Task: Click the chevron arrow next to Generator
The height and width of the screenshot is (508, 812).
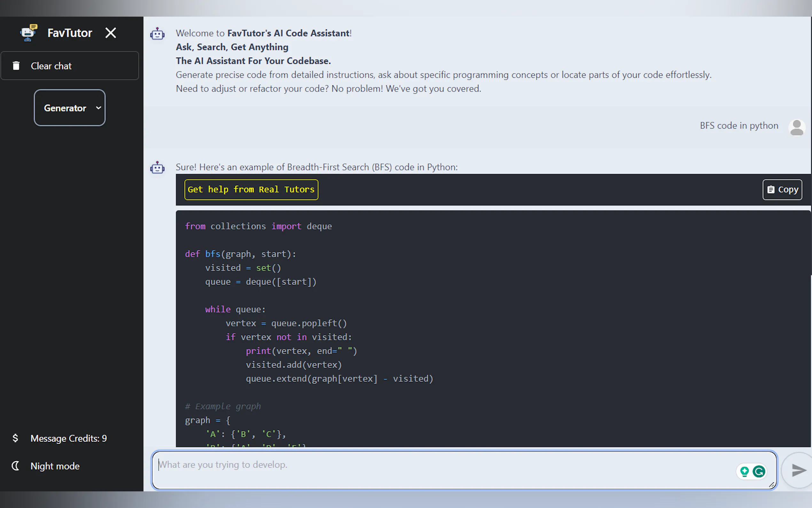Action: (98, 108)
